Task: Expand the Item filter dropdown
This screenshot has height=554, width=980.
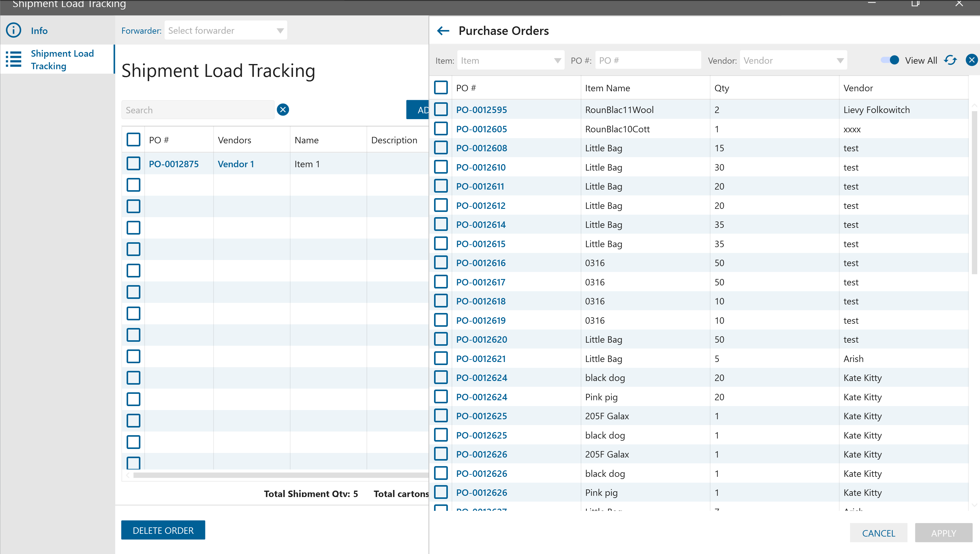Action: [x=511, y=61]
